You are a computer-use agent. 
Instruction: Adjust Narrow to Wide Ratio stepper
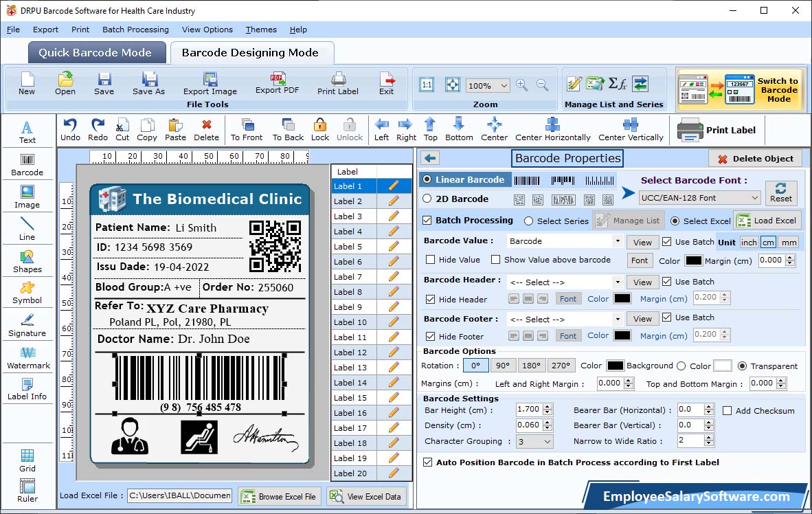coord(709,441)
